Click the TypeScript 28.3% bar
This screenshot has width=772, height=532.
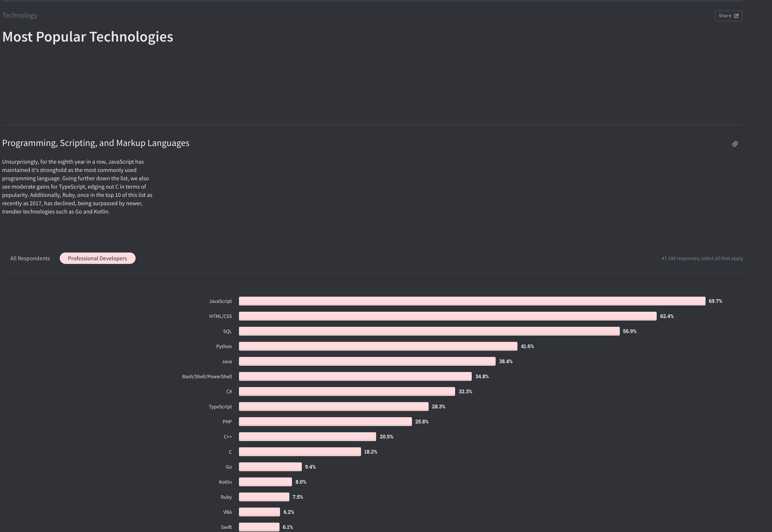(333, 406)
